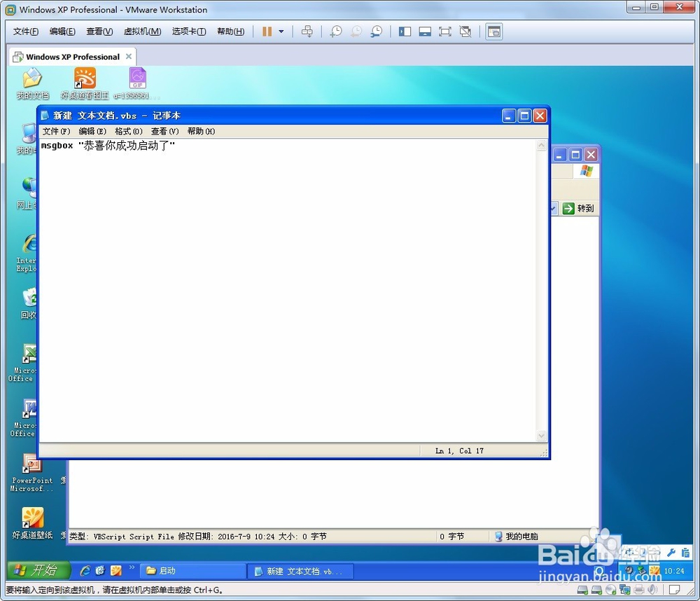Click the msgbox line in Notepad
Screen dimensions: 700x601
coord(108,146)
